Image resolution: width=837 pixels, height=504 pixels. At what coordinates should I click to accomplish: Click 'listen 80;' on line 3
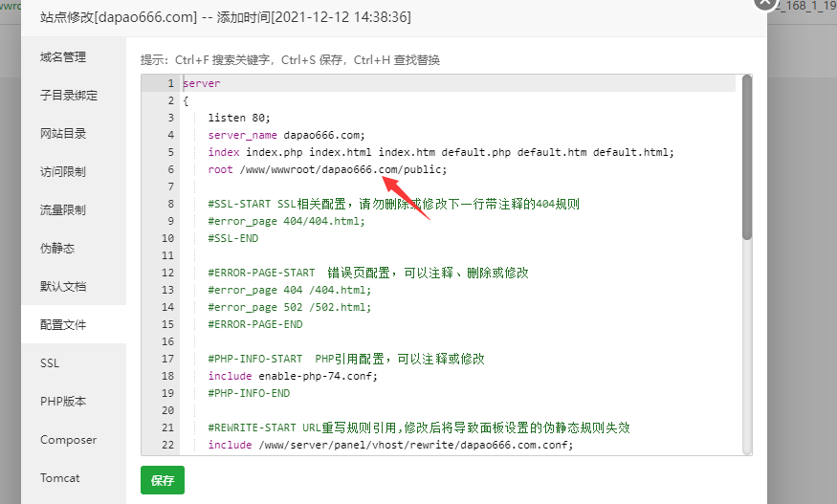(x=239, y=118)
